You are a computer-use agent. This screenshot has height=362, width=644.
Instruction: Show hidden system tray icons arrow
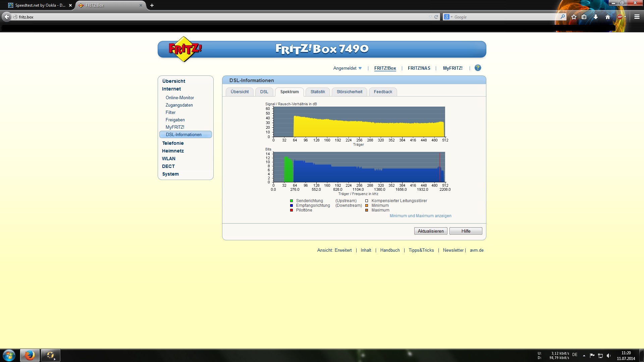pos(584,356)
